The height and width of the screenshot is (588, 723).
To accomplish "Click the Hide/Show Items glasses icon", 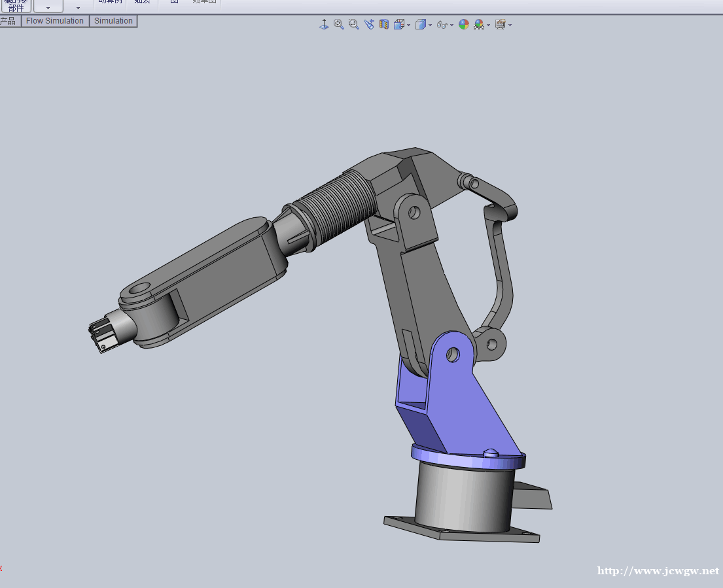I will point(442,25).
